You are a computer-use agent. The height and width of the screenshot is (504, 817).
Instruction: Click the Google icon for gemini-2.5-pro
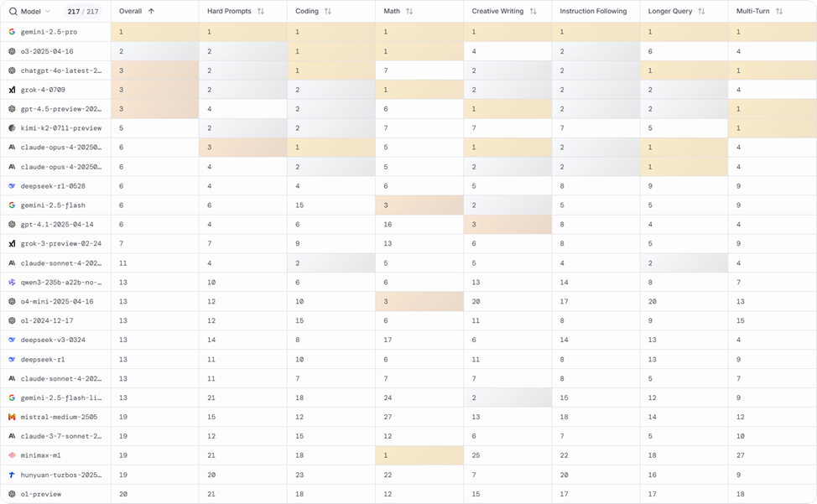point(12,32)
